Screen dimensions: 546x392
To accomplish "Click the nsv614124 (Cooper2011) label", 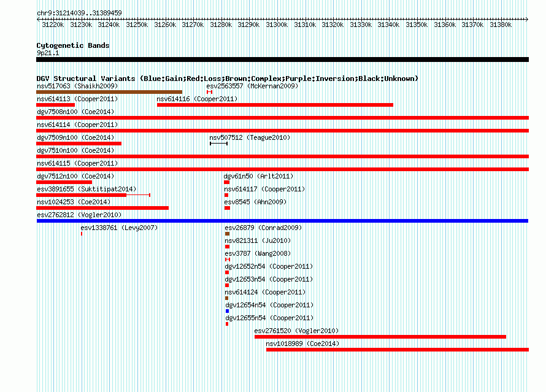I will click(x=265, y=292).
